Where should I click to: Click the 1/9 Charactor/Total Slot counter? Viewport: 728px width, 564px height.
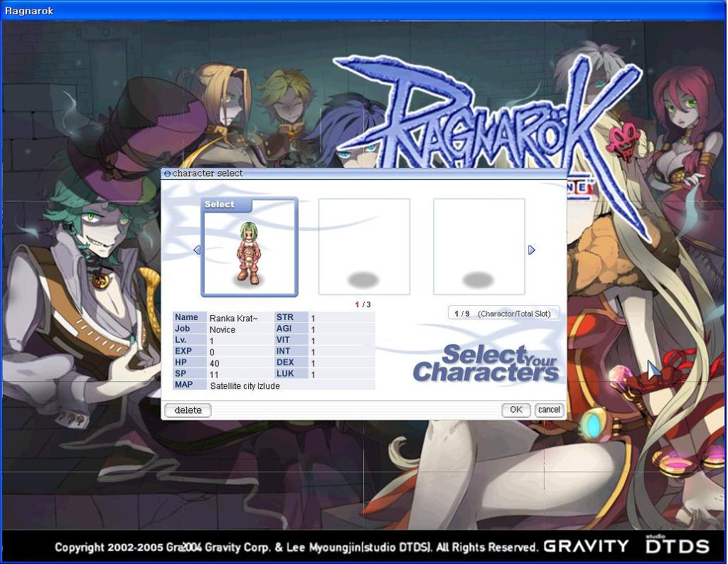tap(504, 314)
